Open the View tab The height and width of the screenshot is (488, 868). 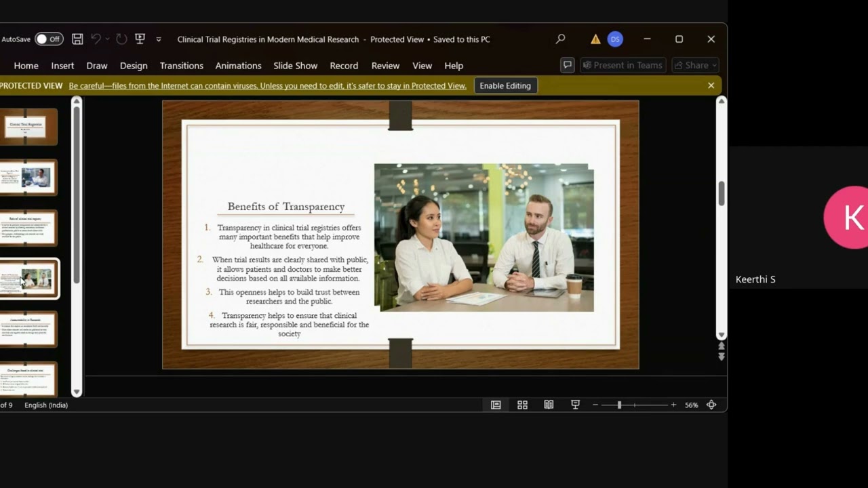click(422, 66)
